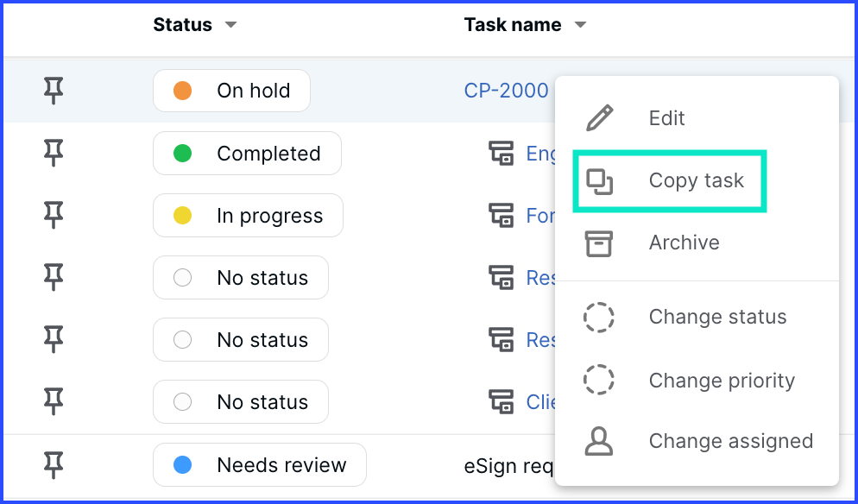Image resolution: width=858 pixels, height=504 pixels.
Task: Click the dashed circle icon for Change priority
Action: point(599,379)
